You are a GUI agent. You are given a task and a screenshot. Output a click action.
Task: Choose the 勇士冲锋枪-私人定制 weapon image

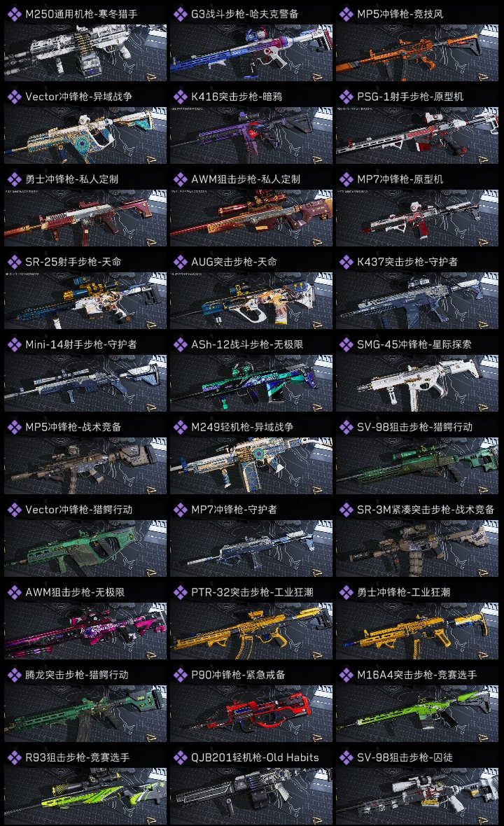[85, 218]
